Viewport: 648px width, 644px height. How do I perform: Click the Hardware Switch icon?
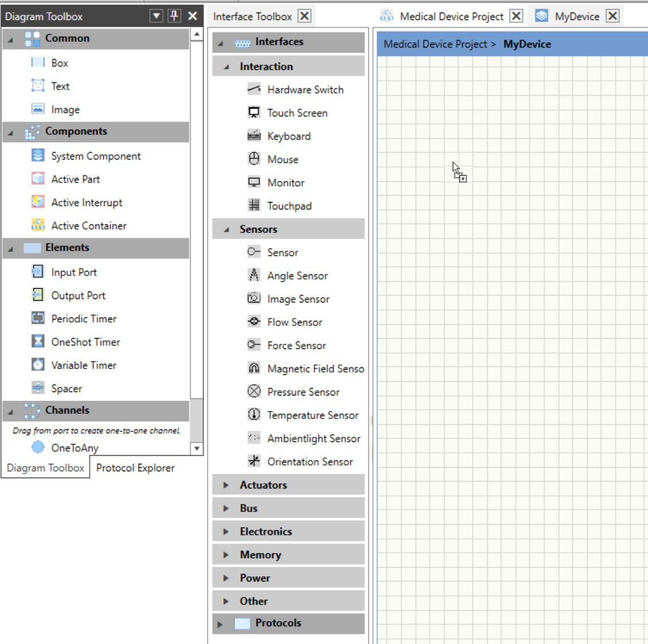(x=254, y=90)
